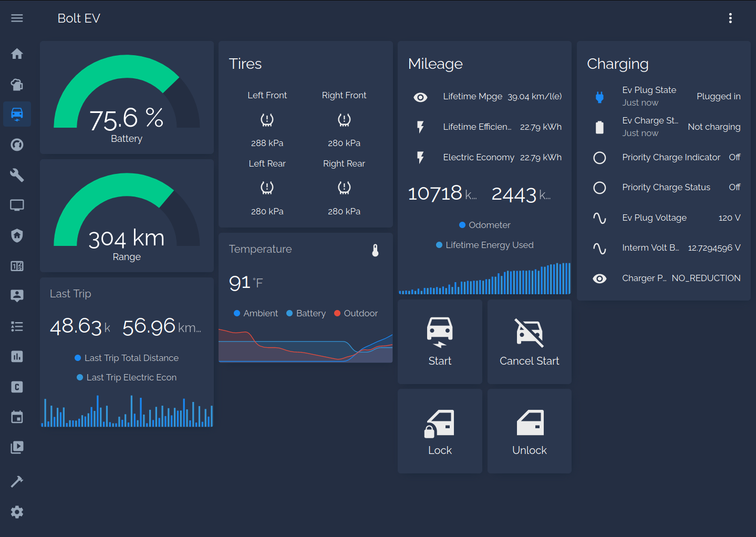
Task: Open the hamburger sidebar menu
Action: pos(17,18)
